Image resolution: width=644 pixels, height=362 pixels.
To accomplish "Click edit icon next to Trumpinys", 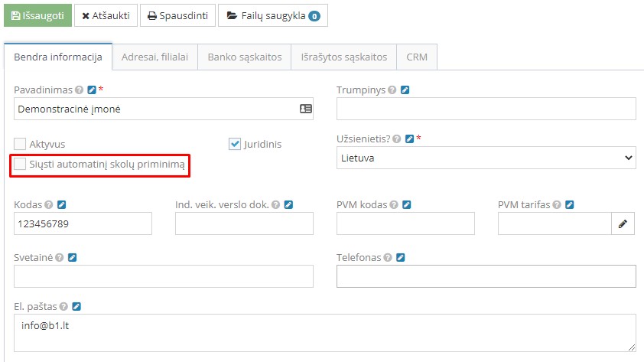I will [x=405, y=90].
